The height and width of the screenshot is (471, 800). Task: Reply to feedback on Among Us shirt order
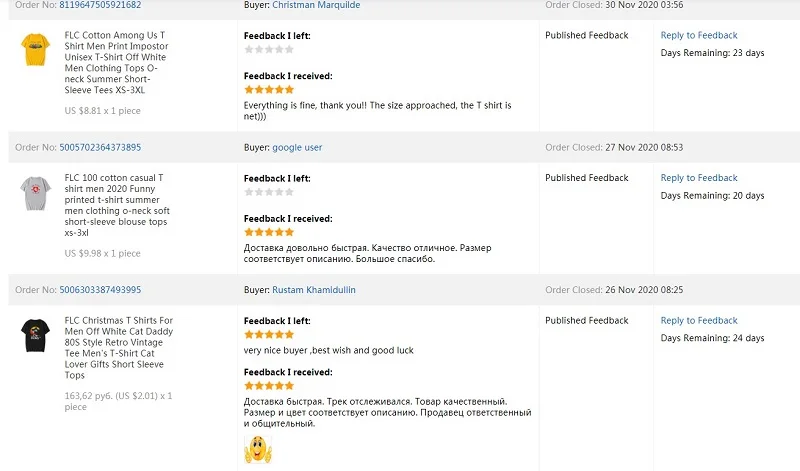tap(699, 36)
